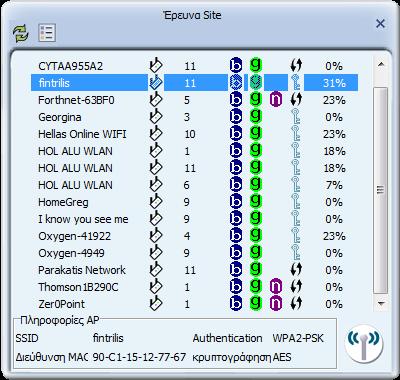The height and width of the screenshot is (380, 400).
Task: Select the I know you see me network
Action: 195,219
